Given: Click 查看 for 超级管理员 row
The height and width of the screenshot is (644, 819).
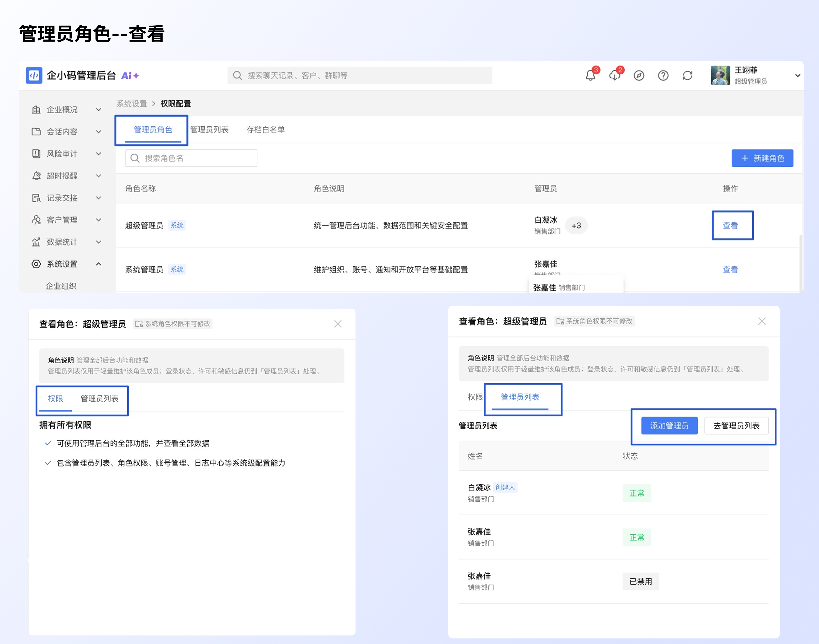Looking at the screenshot, I should [730, 225].
